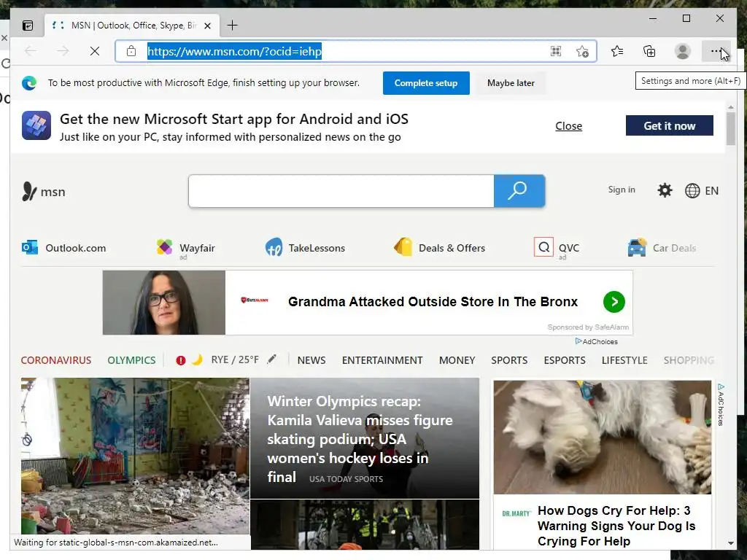Click the msn butterfly logo
Viewport: 747px width, 560px height.
pos(43,192)
